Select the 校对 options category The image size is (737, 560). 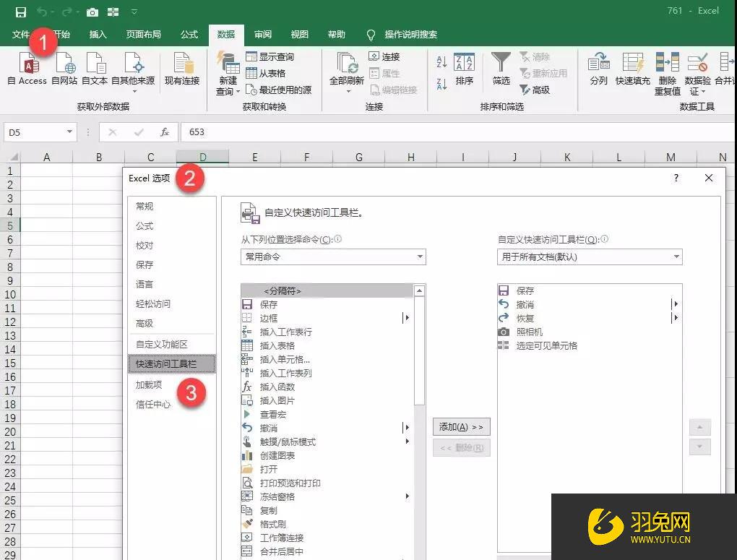145,246
